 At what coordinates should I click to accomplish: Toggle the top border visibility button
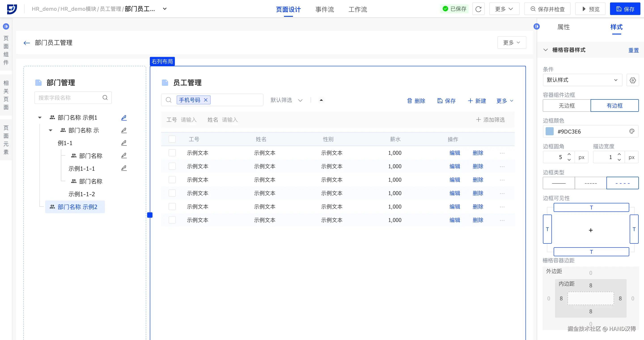coord(591,208)
